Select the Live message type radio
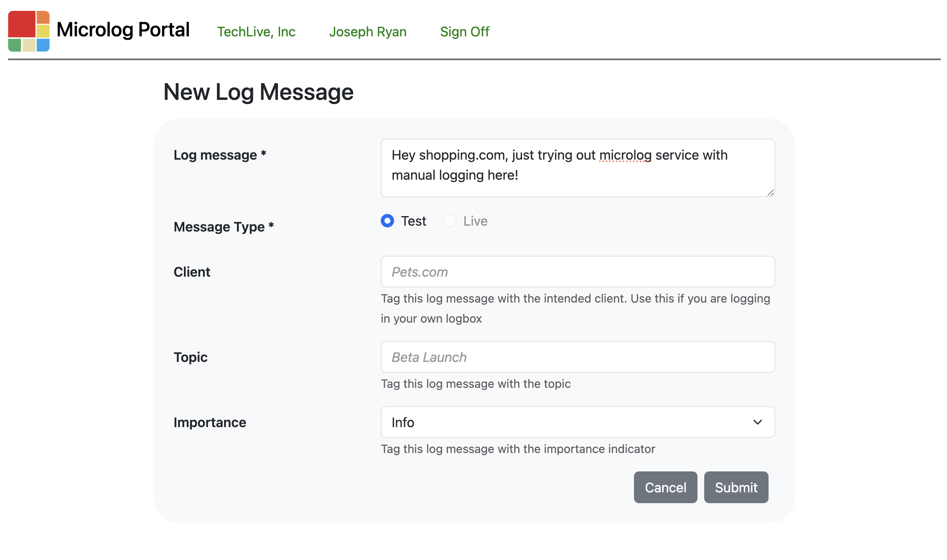The width and height of the screenshot is (947, 560). (x=450, y=221)
